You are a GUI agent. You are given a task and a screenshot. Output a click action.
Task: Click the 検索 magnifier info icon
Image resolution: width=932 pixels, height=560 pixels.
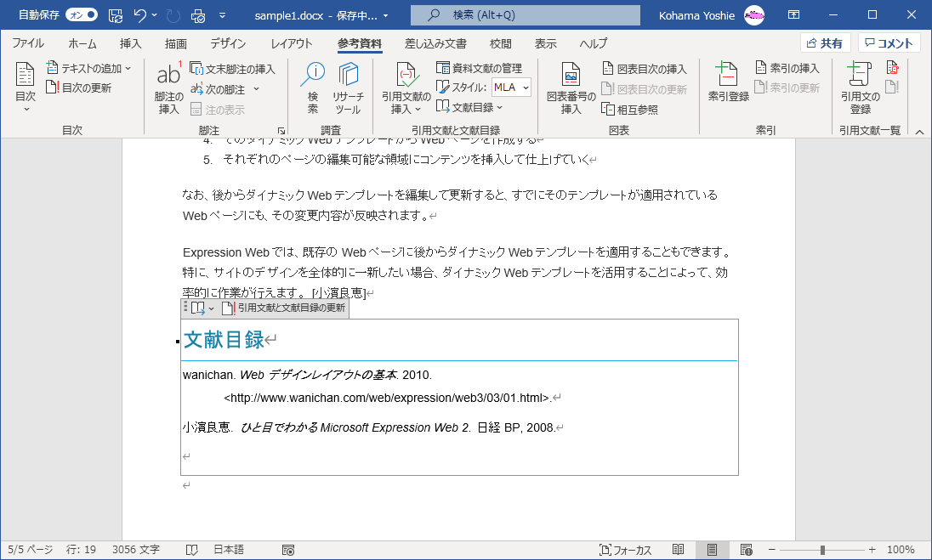pos(313,88)
